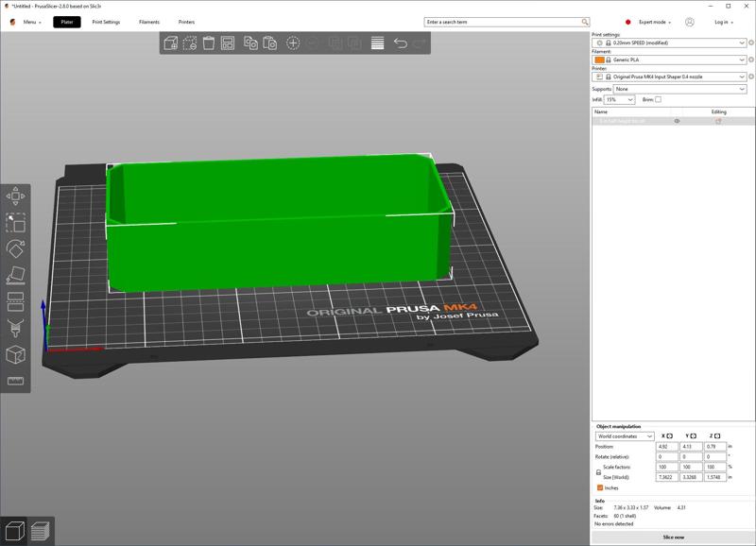756x546 pixels.
Task: Click the Arrange plater icon
Action: tap(230, 43)
